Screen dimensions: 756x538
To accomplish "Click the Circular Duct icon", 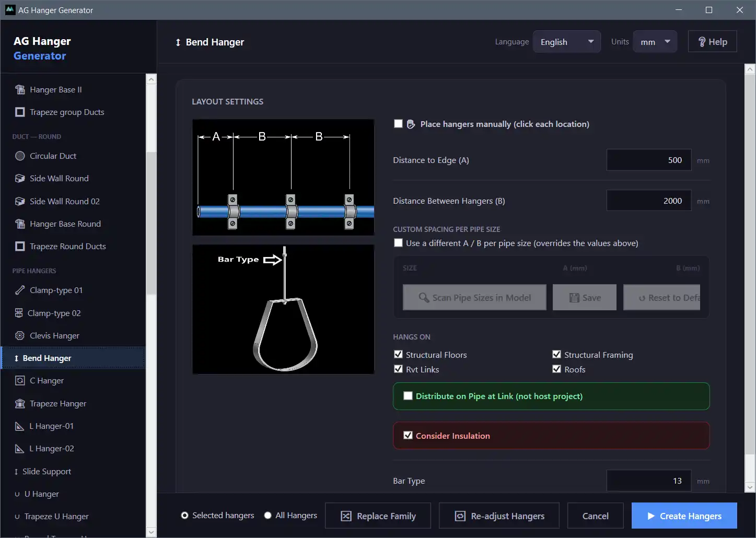I will coord(20,156).
